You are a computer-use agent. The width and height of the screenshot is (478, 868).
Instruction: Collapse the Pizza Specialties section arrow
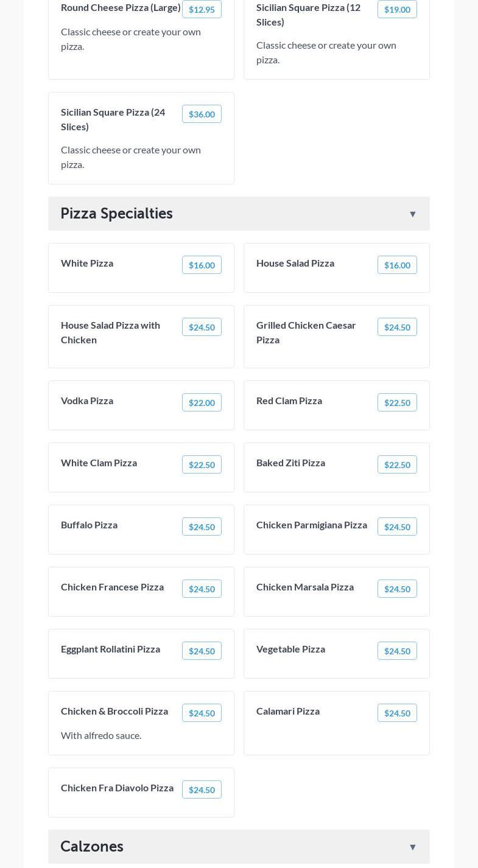(412, 214)
